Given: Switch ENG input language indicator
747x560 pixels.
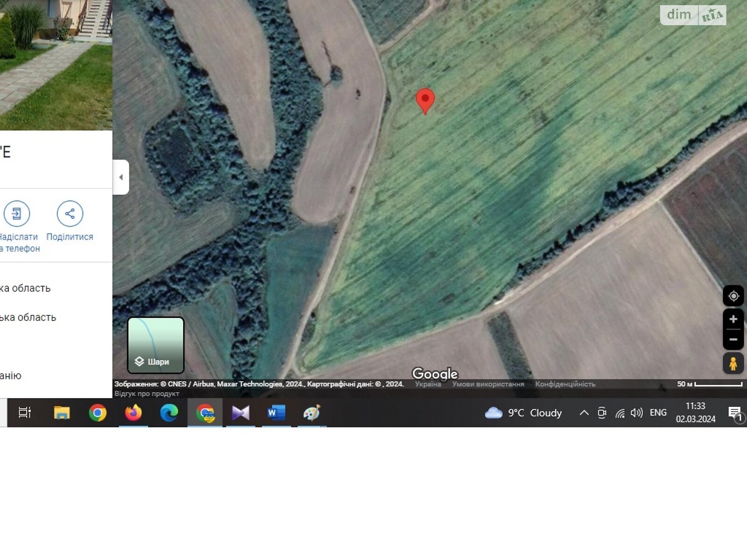Looking at the screenshot, I should (x=658, y=413).
